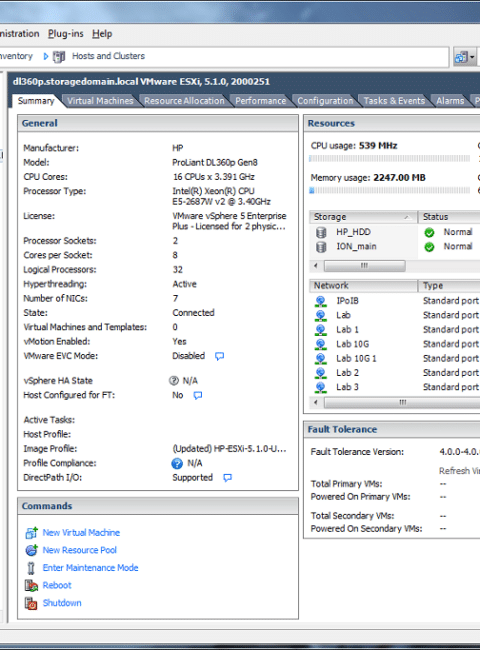The width and height of the screenshot is (480, 650).
Task: Select the Lab 1 network icon
Action: tap(320, 330)
